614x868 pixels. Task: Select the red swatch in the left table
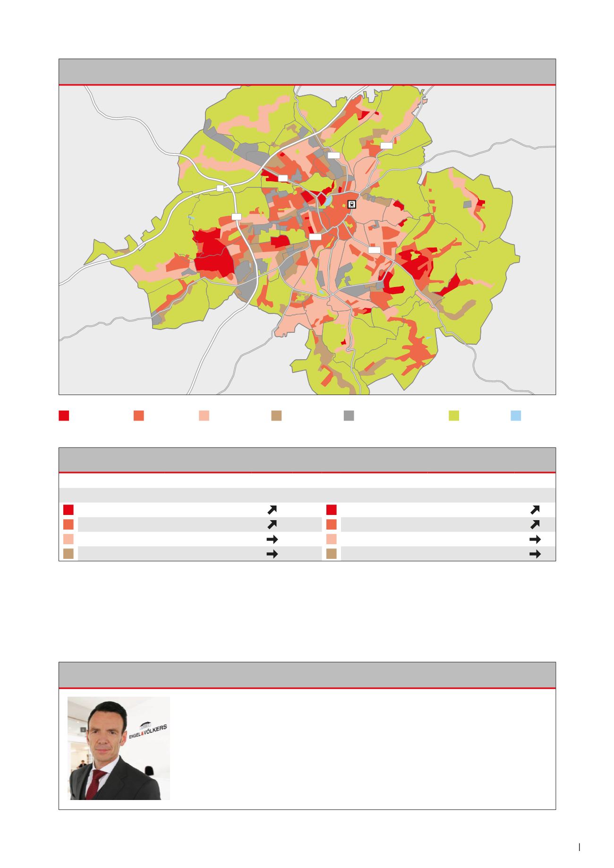[68, 510]
